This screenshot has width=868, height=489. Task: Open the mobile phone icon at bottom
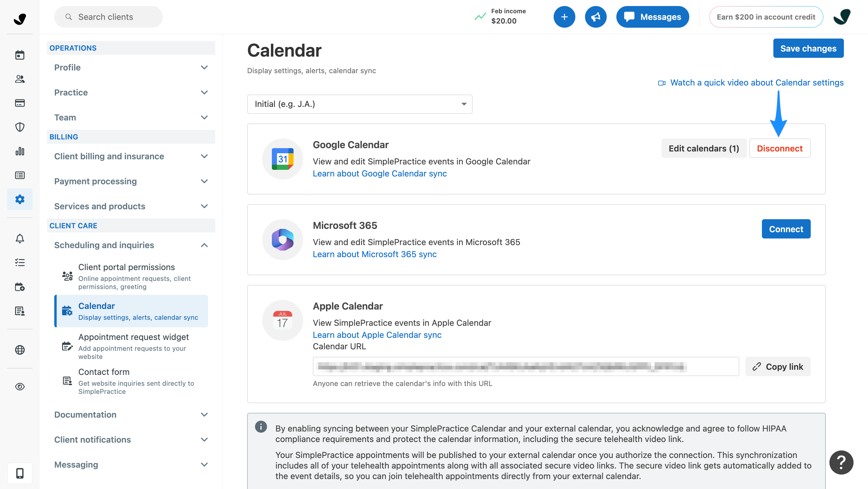[x=20, y=473]
